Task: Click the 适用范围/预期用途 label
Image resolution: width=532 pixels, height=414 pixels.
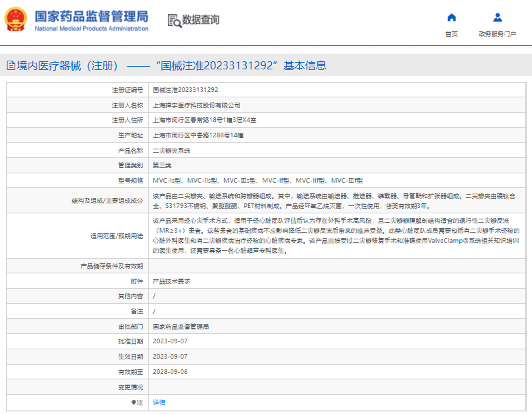Action: pos(117,236)
